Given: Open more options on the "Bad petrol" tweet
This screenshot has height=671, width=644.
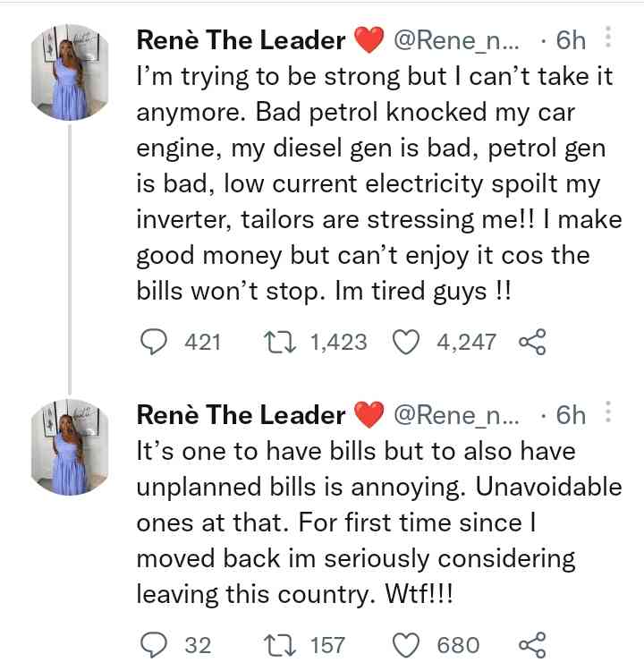Looking at the screenshot, I should pos(608,38).
